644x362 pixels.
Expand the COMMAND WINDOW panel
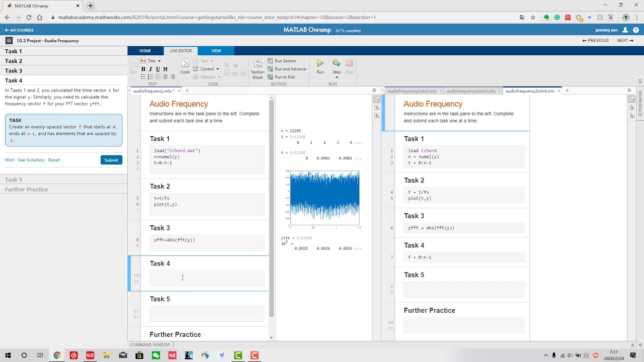click(x=150, y=345)
